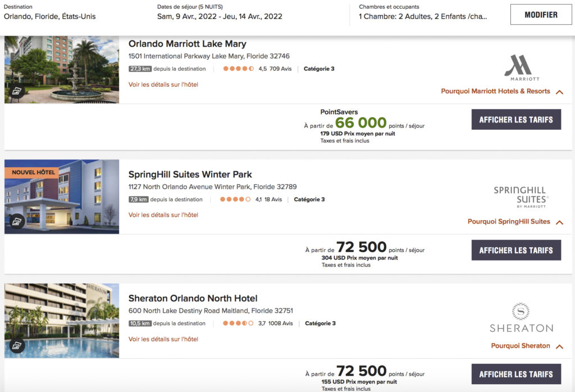The height and width of the screenshot is (392, 575).
Task: Open photo gallery icon on Marriott Lake Mary image
Action: [x=17, y=91]
